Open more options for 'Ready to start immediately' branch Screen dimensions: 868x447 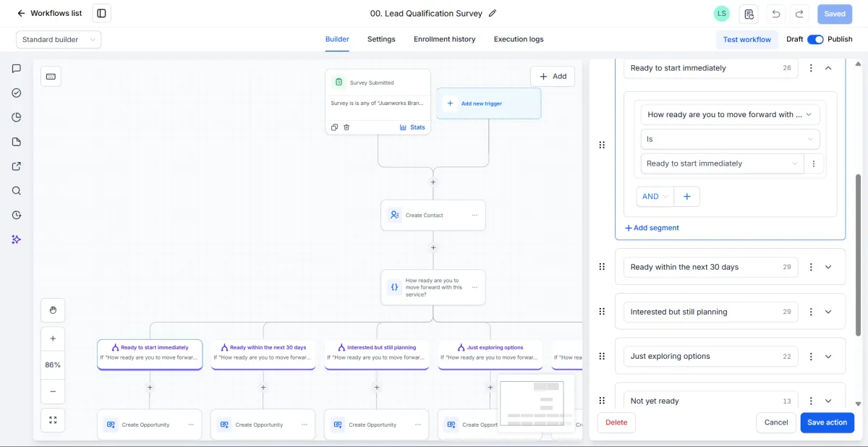point(811,68)
